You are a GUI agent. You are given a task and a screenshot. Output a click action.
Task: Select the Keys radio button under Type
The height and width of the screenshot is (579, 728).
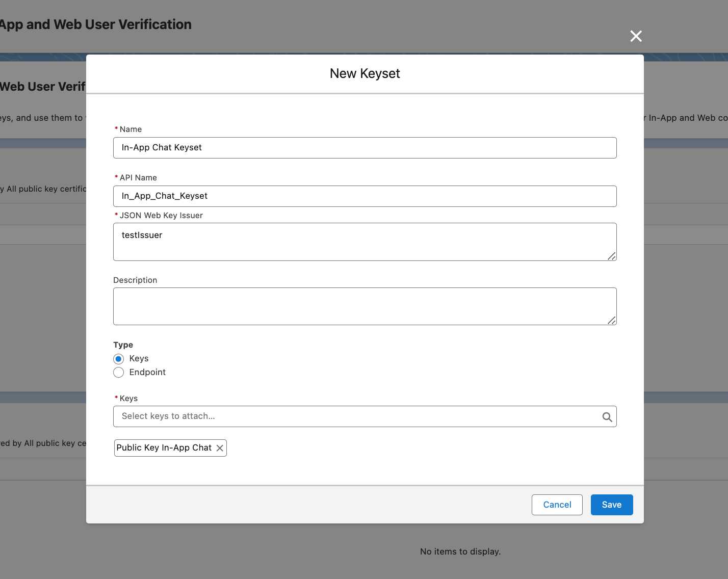(x=118, y=359)
